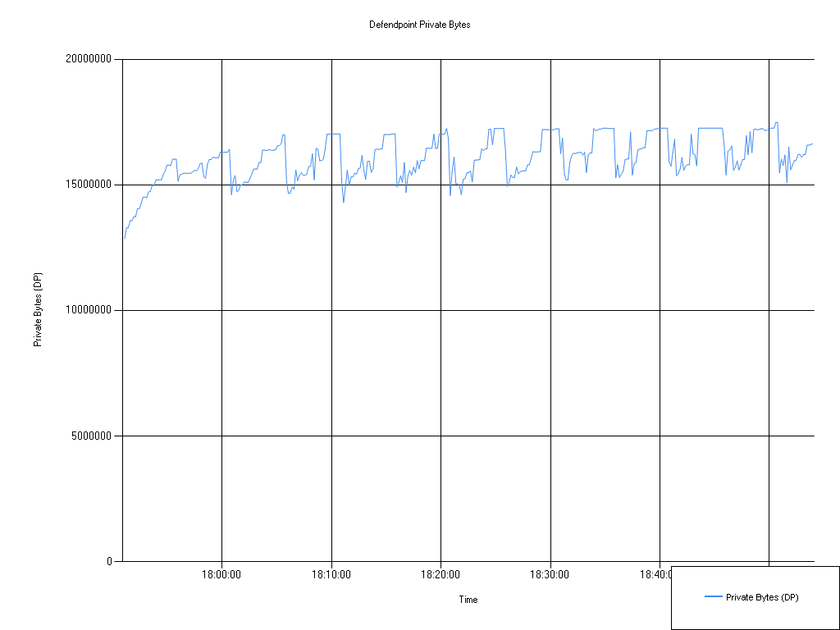Click the starting point of the blue line
This screenshot has height=630, width=840.
click(124, 239)
